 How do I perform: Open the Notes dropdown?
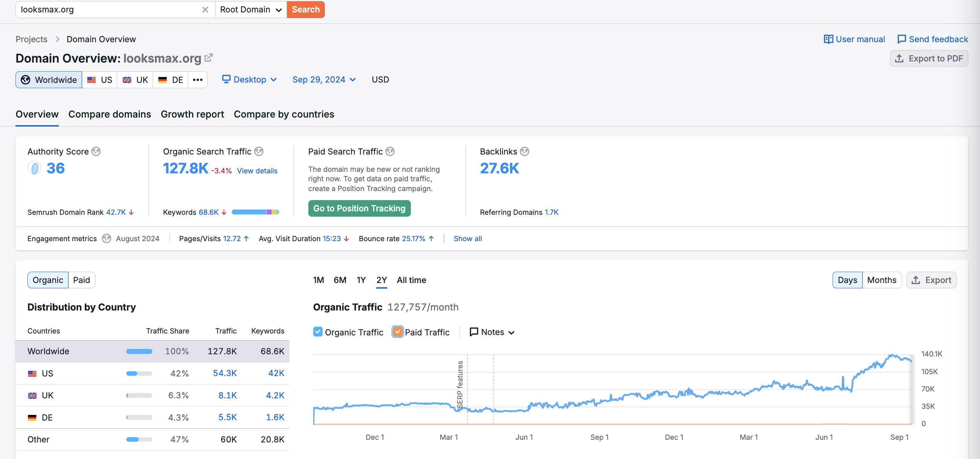pyautogui.click(x=492, y=332)
